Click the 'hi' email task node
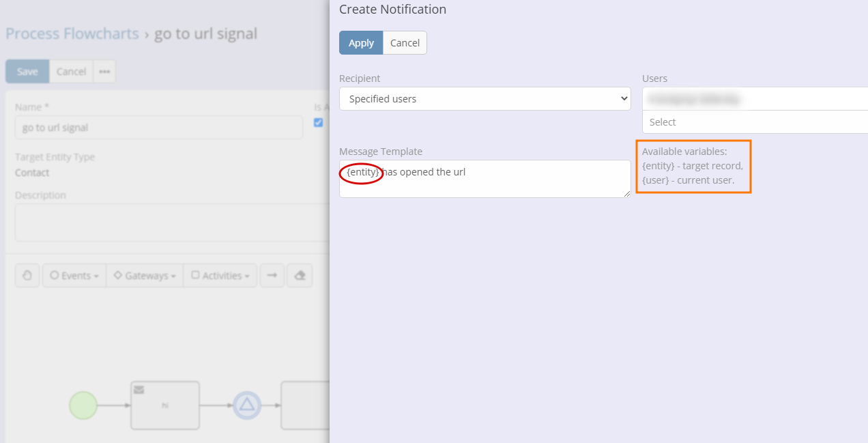Viewport: 868px width, 443px height. coord(165,405)
